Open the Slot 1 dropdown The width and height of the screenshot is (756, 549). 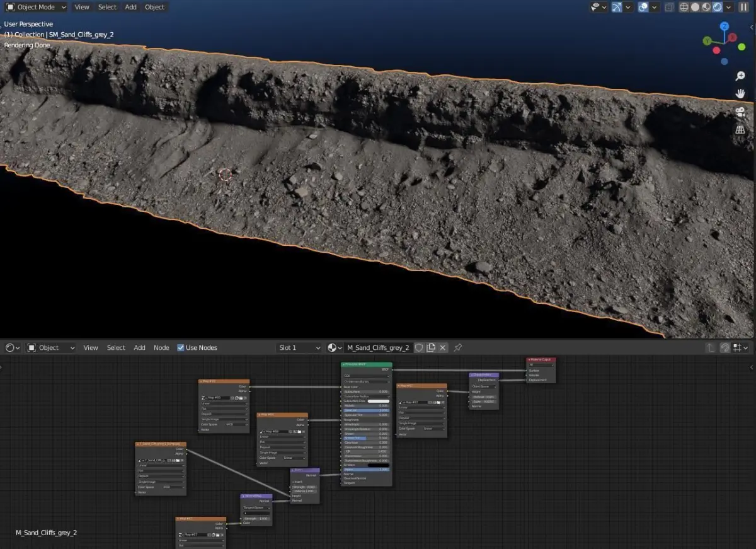(299, 348)
